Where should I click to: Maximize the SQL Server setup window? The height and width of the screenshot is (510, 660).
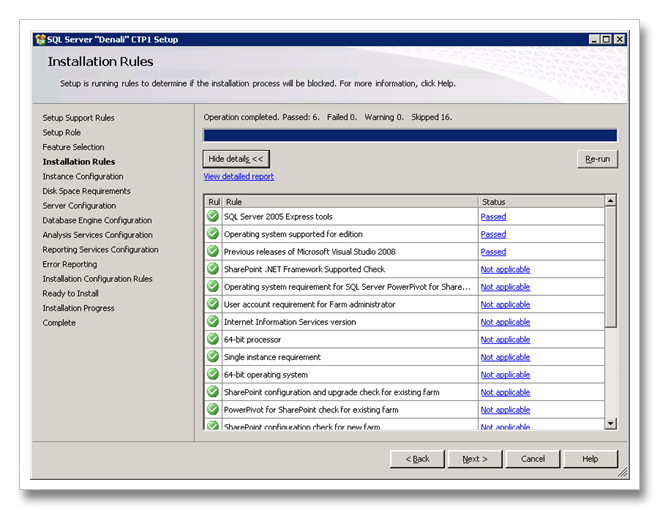coord(607,40)
